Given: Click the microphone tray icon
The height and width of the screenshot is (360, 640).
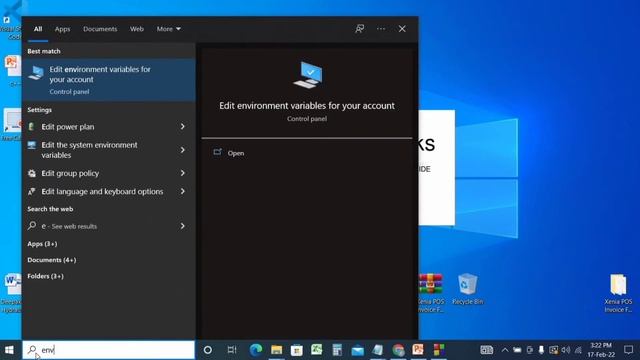Looking at the screenshot, I should [x=541, y=350].
